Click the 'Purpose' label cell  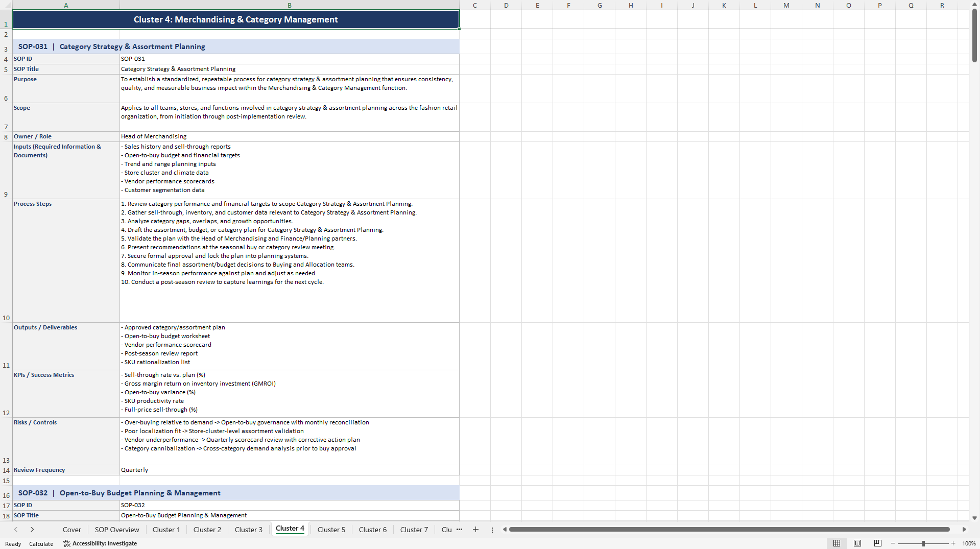coord(66,88)
